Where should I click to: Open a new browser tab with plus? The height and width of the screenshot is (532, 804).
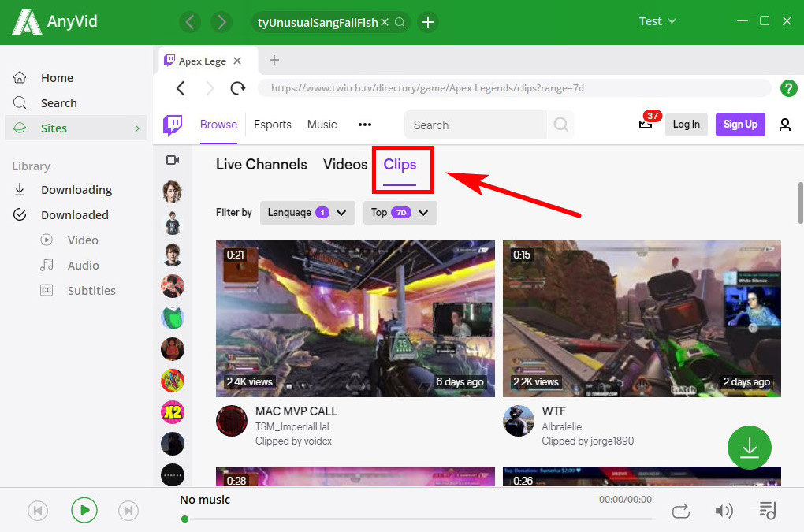[274, 60]
